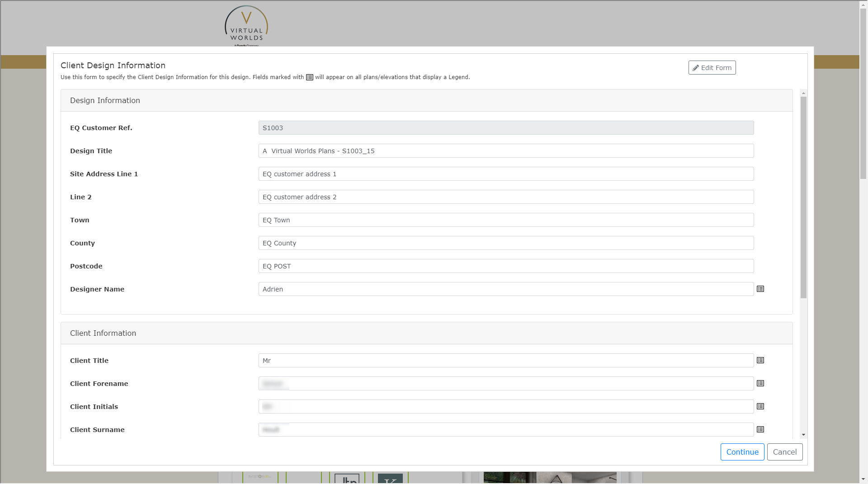
Task: Click the Line 2 address field
Action: tap(506, 197)
